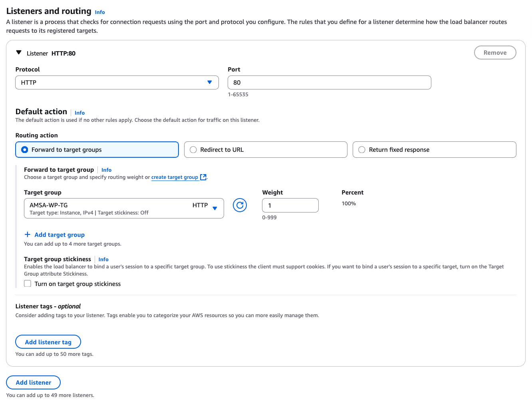
Task: Select Forward to target groups option
Action: click(x=25, y=150)
